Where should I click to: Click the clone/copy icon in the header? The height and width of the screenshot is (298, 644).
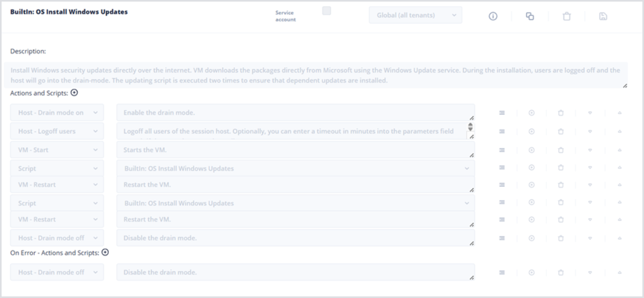[x=529, y=16]
